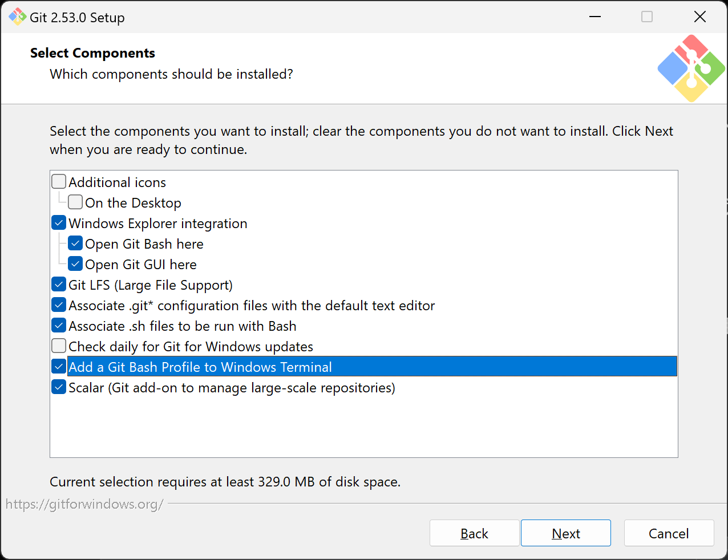Screen dimensions: 728x560
Task: Disable the Scalar add-on checkbox
Action: tap(59, 387)
